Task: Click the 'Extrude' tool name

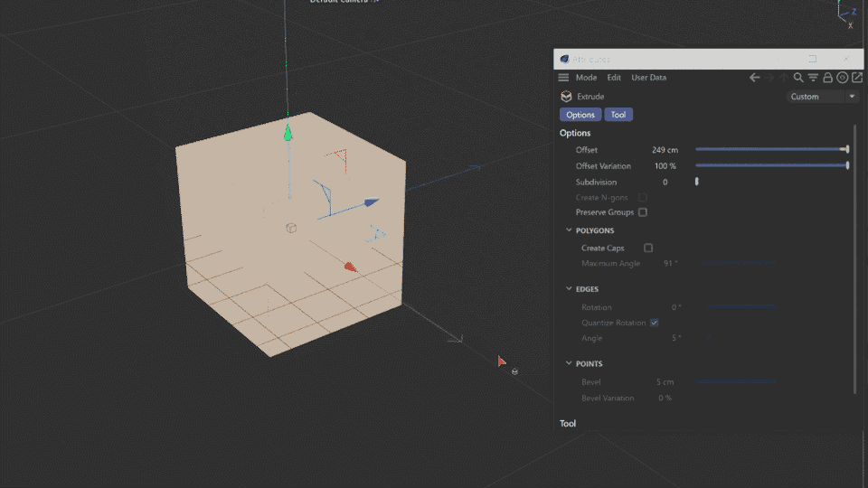Action: pyautogui.click(x=590, y=97)
